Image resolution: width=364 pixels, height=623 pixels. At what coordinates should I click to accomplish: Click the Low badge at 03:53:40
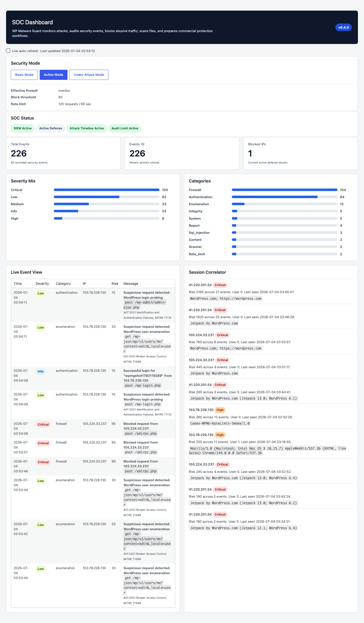pos(41,569)
